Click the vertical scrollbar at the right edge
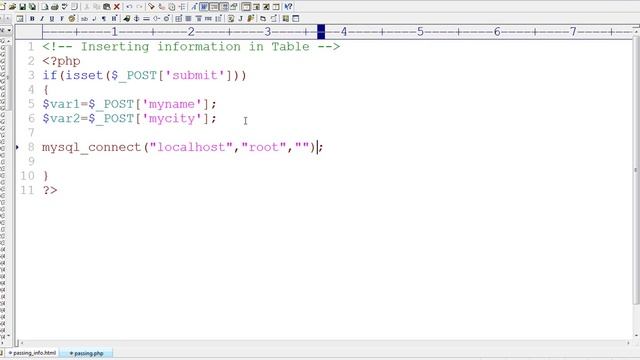The height and width of the screenshot is (360, 640). (636, 169)
